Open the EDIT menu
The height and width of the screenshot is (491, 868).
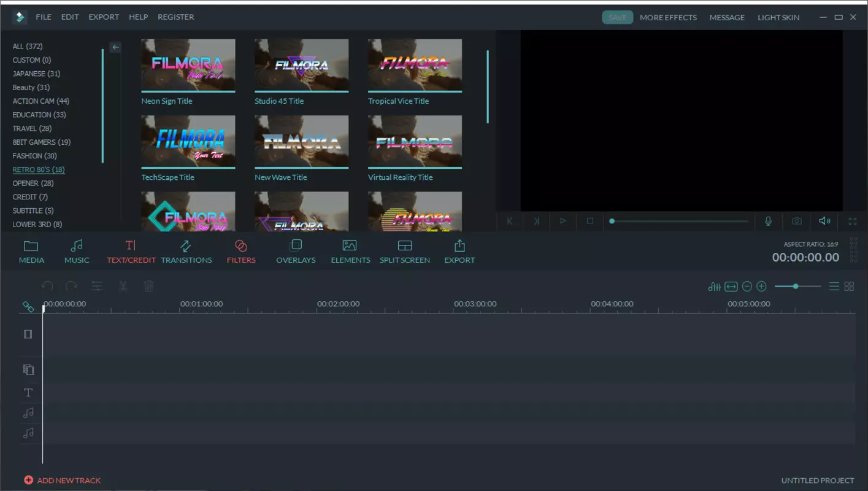[70, 17]
